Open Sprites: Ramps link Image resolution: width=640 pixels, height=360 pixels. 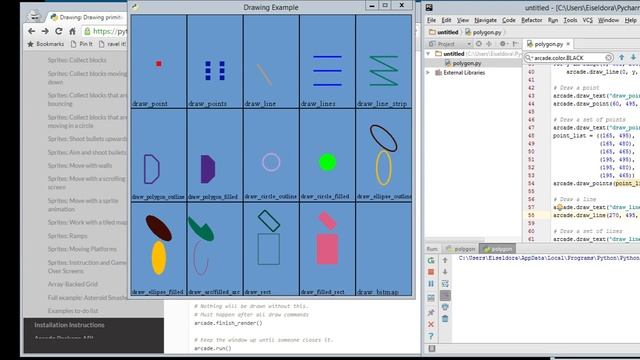click(x=67, y=236)
